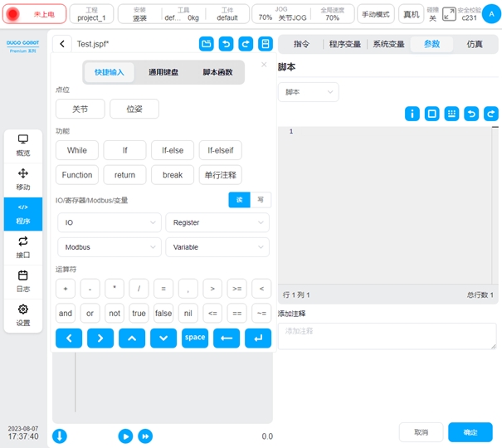Toggle the 手动模式 manual mode button
This screenshot has height=448, width=502.
376,15
